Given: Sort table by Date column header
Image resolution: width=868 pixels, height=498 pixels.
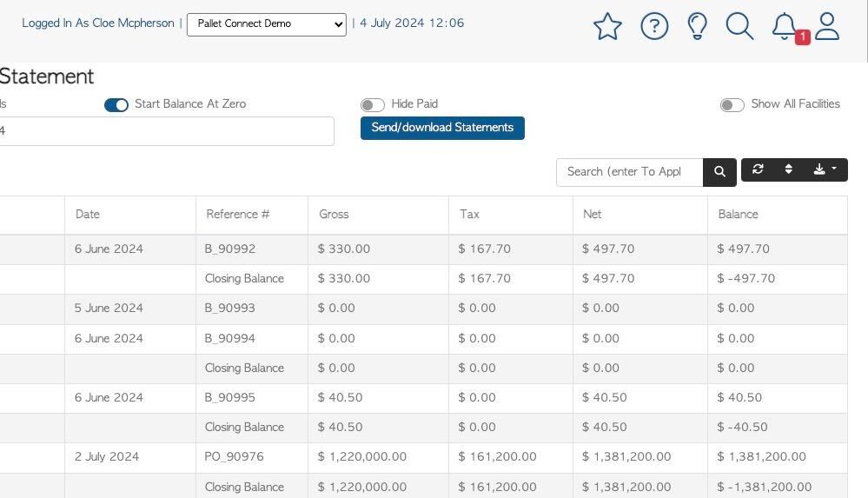Looking at the screenshot, I should tap(88, 215).
